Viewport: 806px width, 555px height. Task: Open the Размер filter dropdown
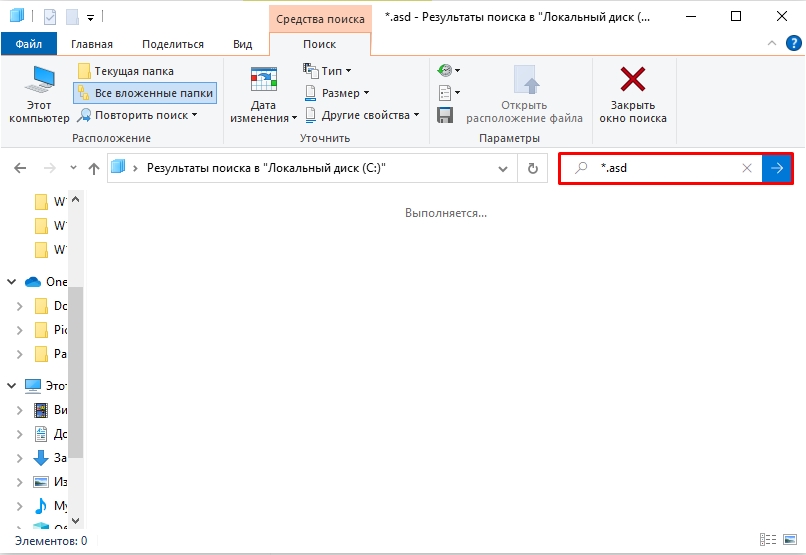coord(336,93)
